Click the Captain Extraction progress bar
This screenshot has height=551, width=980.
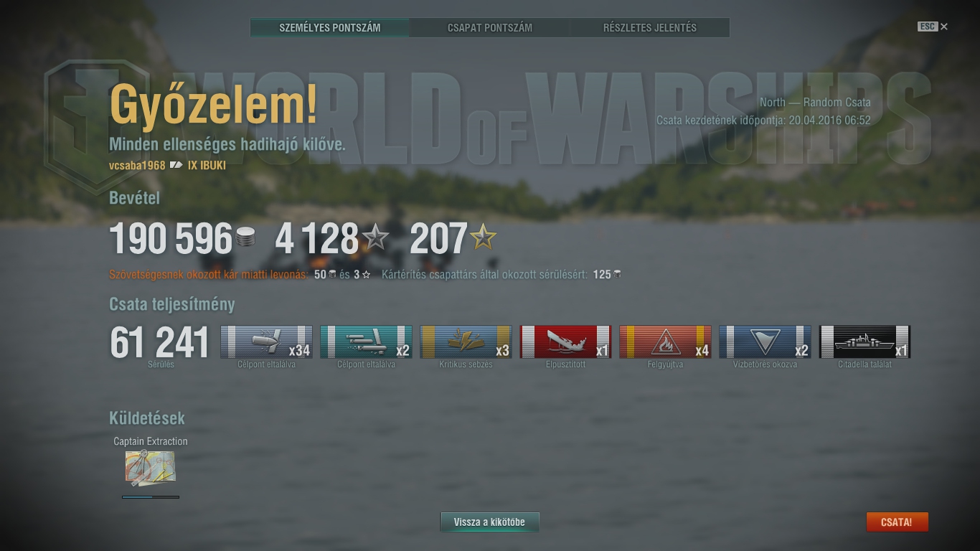pos(151,496)
